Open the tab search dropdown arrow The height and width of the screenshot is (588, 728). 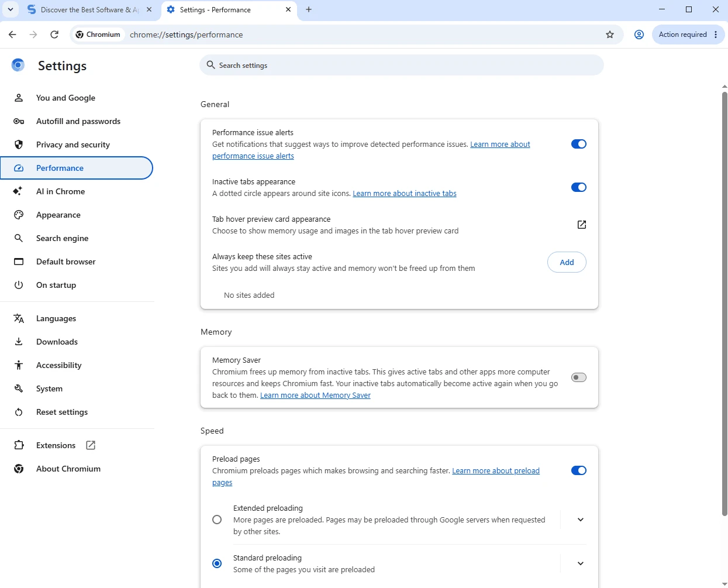pos(11,9)
